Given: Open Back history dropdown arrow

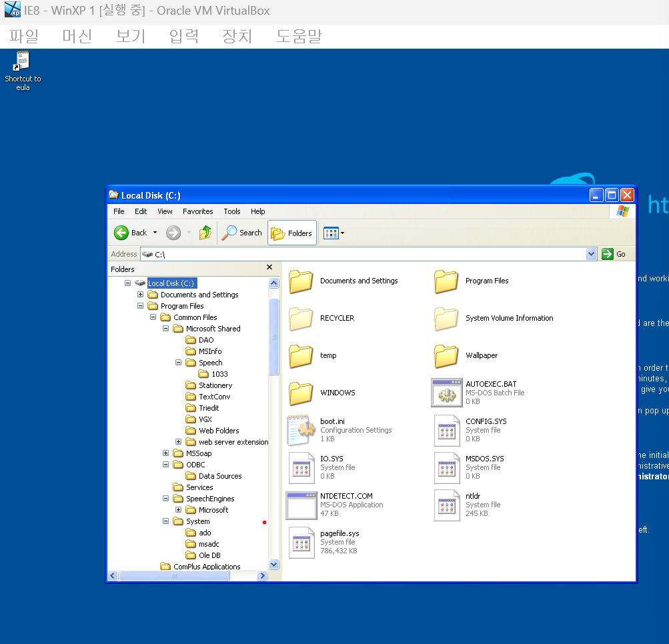Looking at the screenshot, I should [155, 233].
